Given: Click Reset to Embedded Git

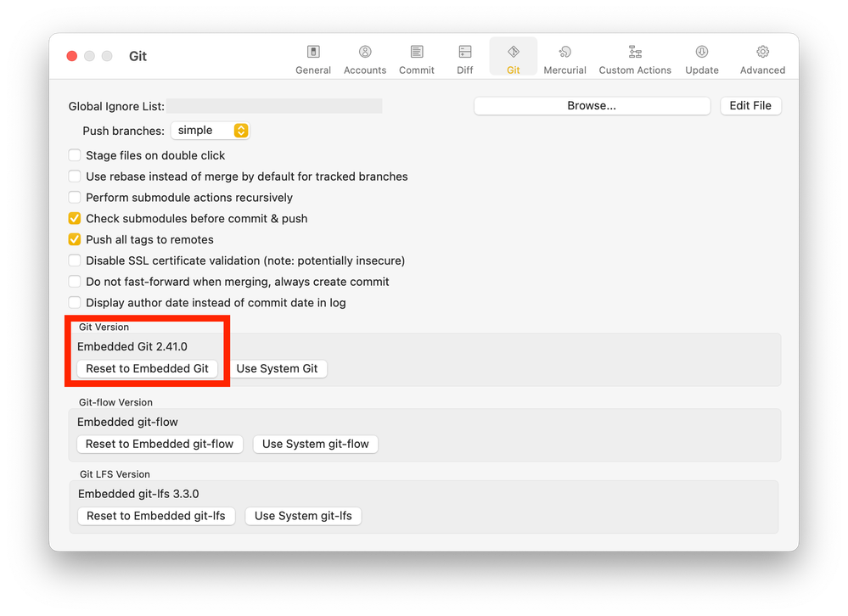Looking at the screenshot, I should click(147, 368).
